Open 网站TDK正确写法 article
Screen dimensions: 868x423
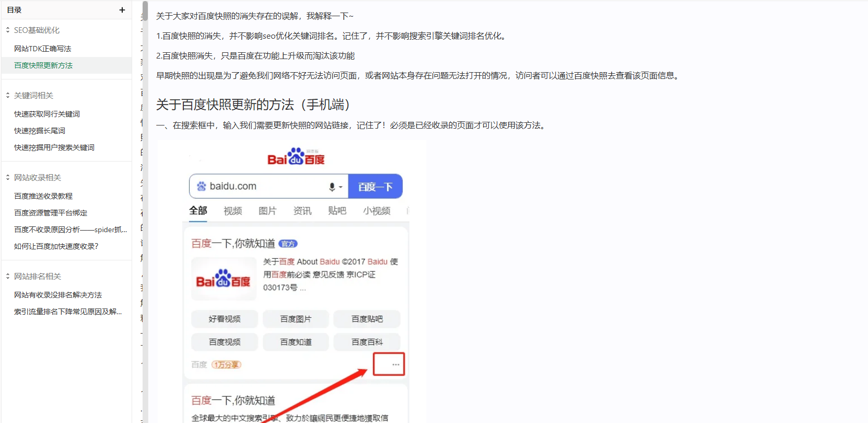click(43, 49)
